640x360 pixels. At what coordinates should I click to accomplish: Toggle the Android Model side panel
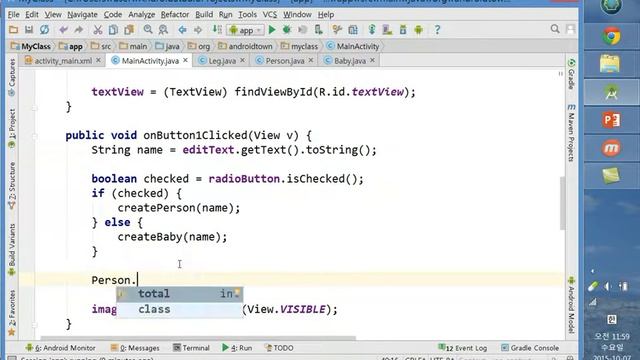571,305
